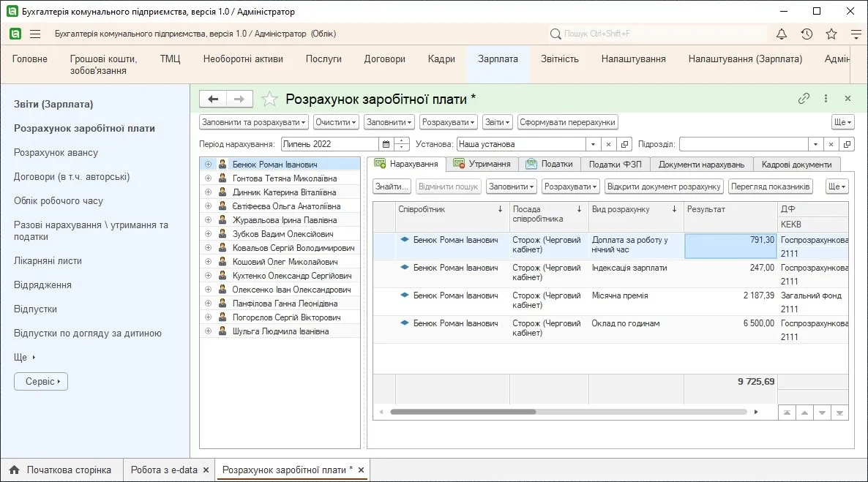Open the Звіти dropdown in the toolbar

click(497, 122)
